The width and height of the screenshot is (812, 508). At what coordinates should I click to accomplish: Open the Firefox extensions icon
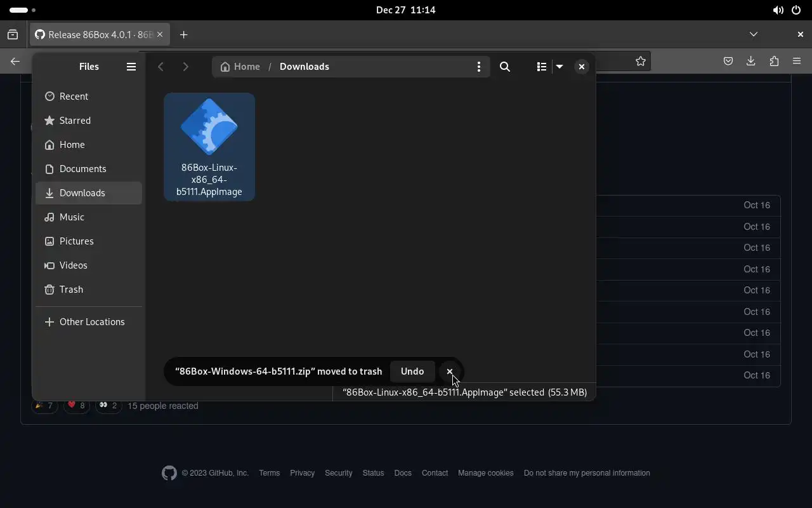tap(774, 62)
